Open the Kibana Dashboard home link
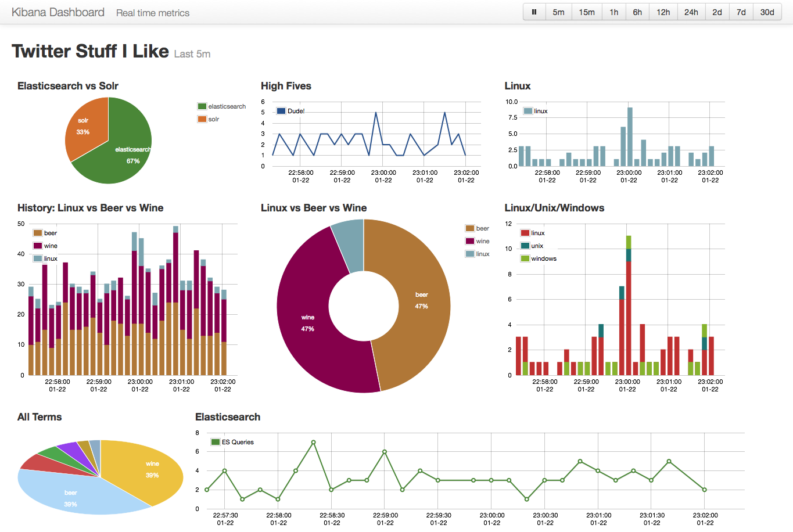The width and height of the screenshot is (793, 532). pyautogui.click(x=58, y=12)
